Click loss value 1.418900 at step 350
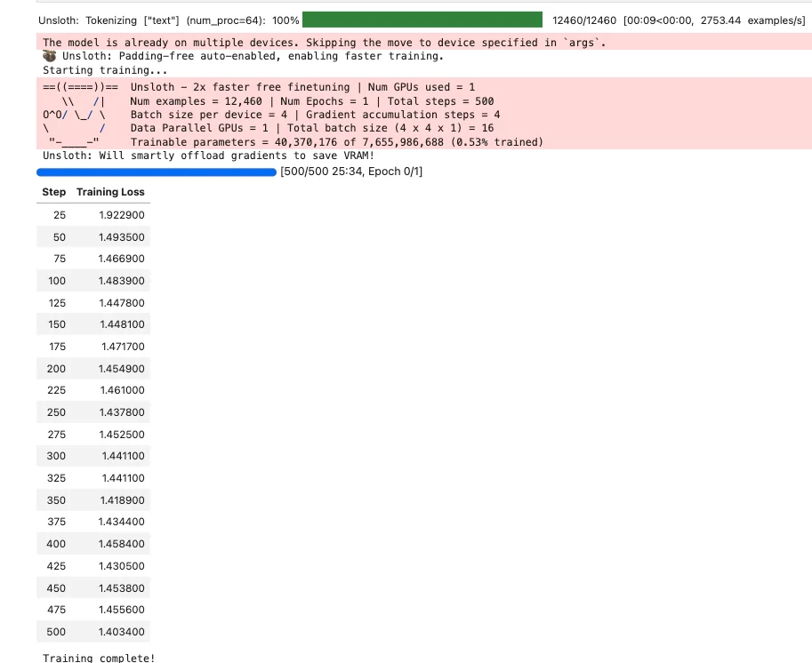Screen dimensions: 812x663 click(122, 500)
